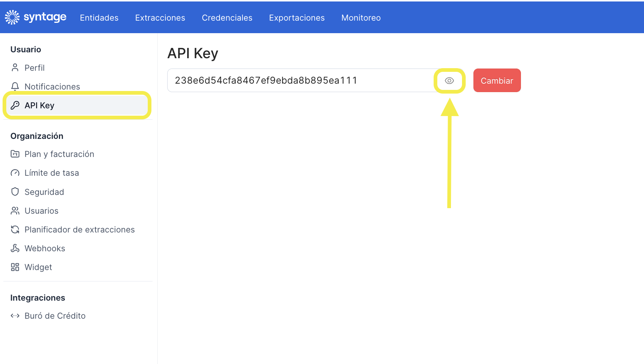644x364 pixels.
Task: Click the Planificador de extracciones sync icon
Action: coord(15,229)
